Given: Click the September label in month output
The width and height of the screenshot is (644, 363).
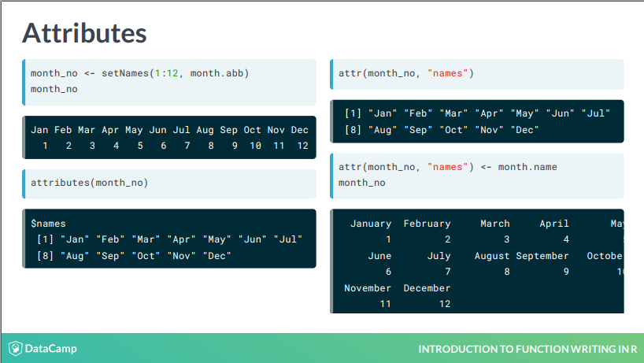Looking at the screenshot, I should point(542,256).
